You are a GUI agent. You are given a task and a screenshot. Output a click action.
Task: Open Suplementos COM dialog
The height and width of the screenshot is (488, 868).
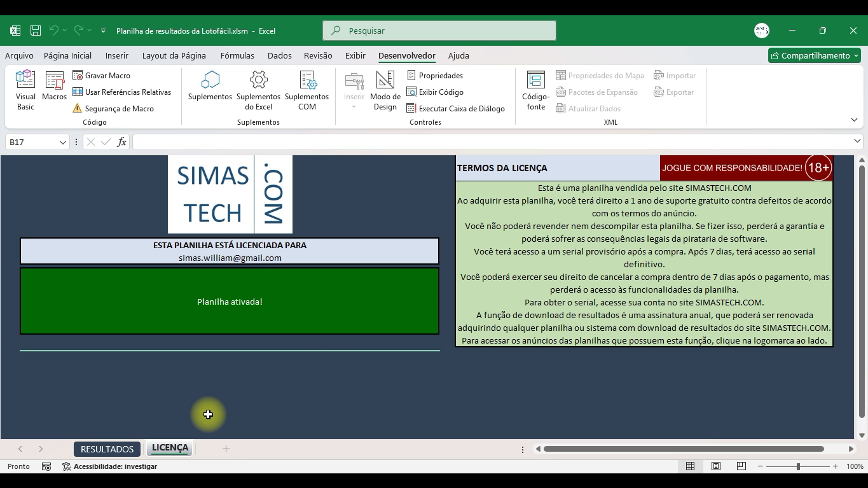[307, 91]
